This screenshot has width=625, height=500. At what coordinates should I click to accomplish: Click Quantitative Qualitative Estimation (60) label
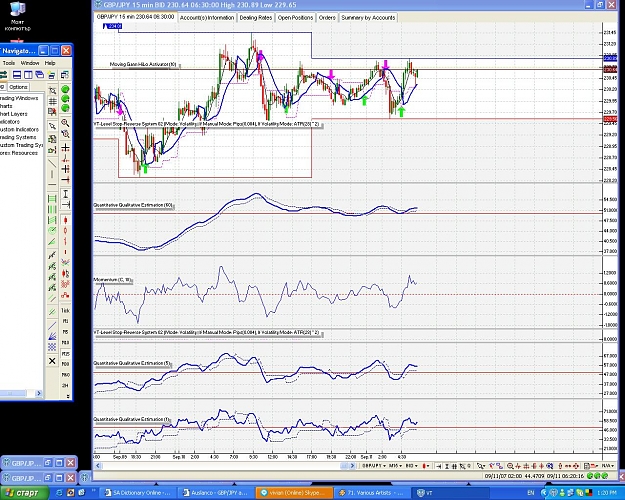[133, 205]
